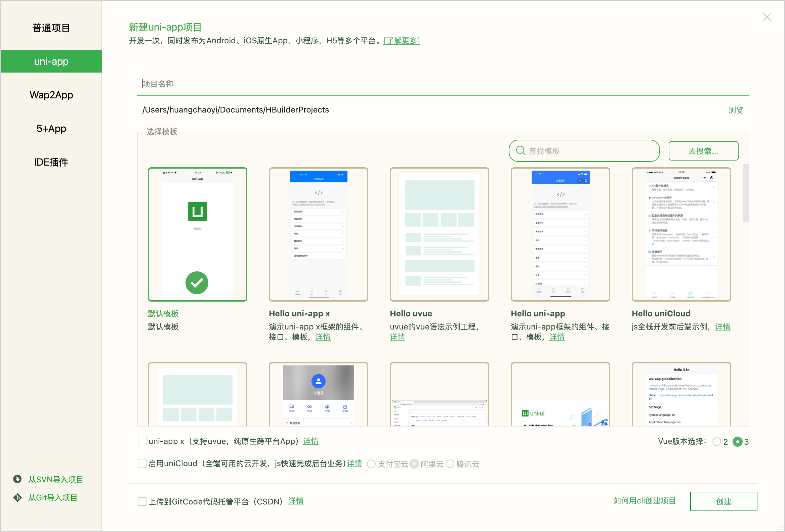Choose 支付宝云 radio option
Image resolution: width=785 pixels, height=532 pixels.
tap(371, 464)
